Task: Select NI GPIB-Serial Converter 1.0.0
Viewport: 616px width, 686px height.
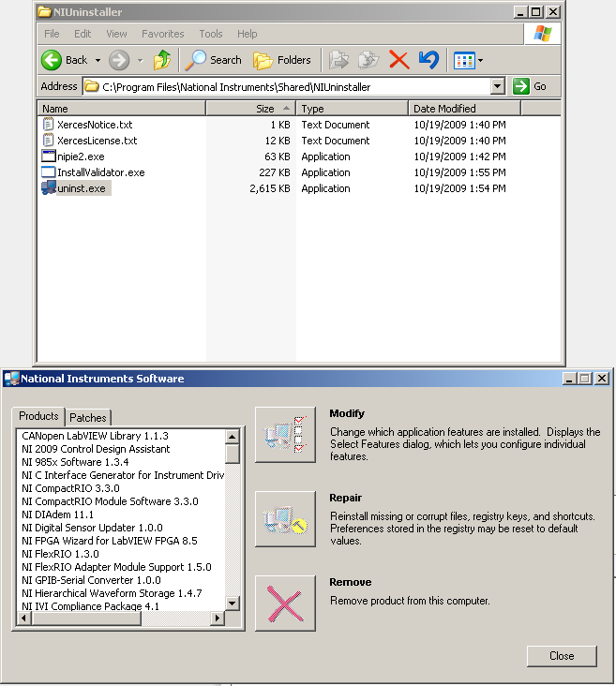Action: (x=91, y=580)
